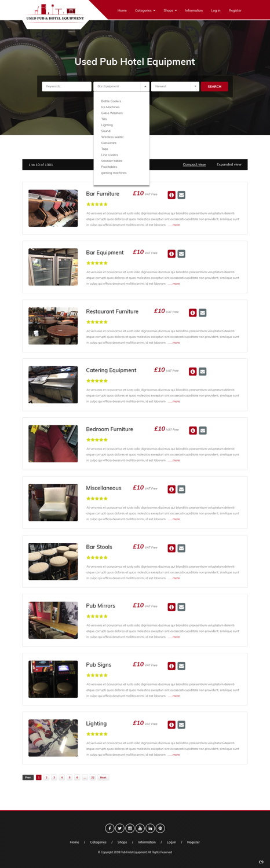Click envelope icon for Bar Equipment listing

tap(181, 254)
